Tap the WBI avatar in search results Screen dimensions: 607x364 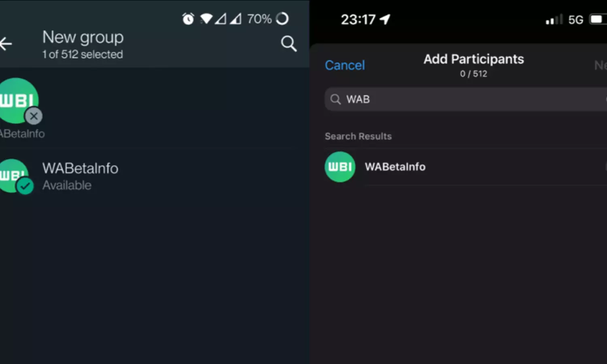tap(340, 167)
